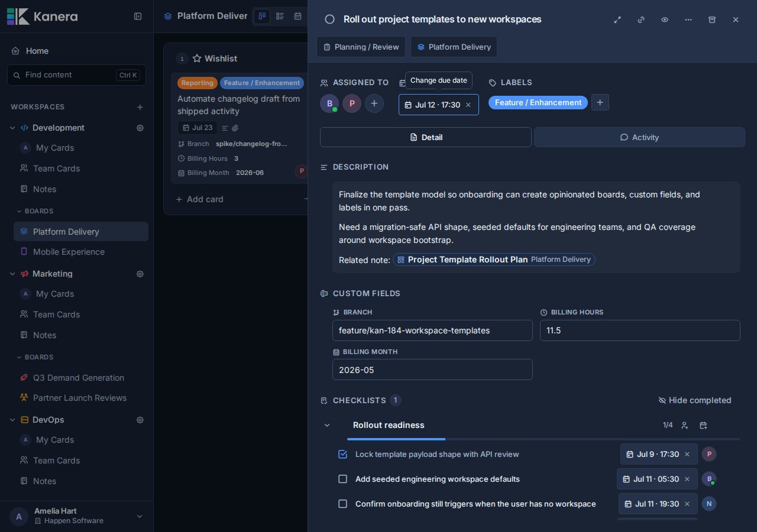Image resolution: width=757 pixels, height=532 pixels.
Task: Click the Billing Hours input field
Action: point(640,330)
